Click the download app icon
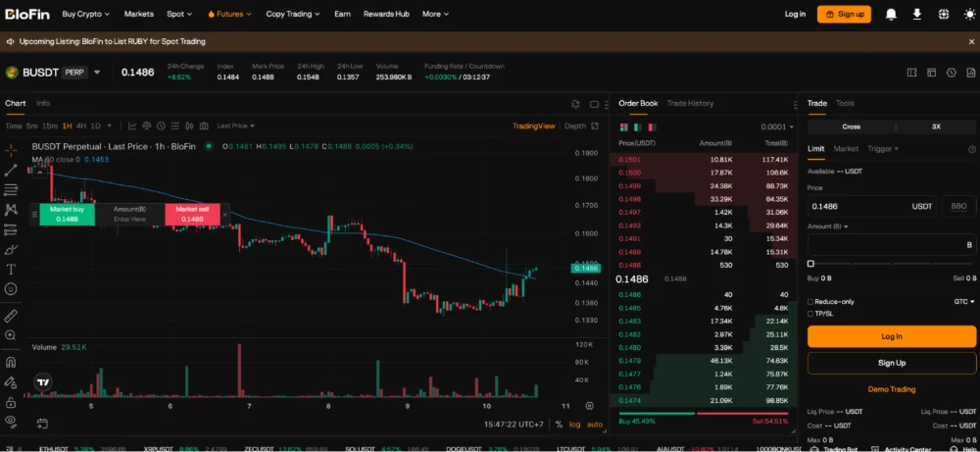Screen dimensions: 980x452 coord(917,15)
